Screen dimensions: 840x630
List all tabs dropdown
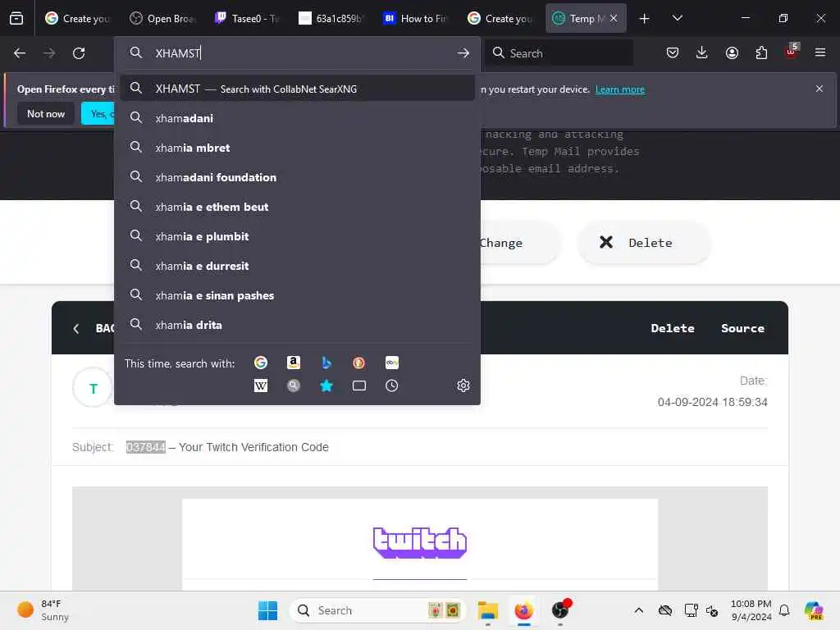[677, 18]
